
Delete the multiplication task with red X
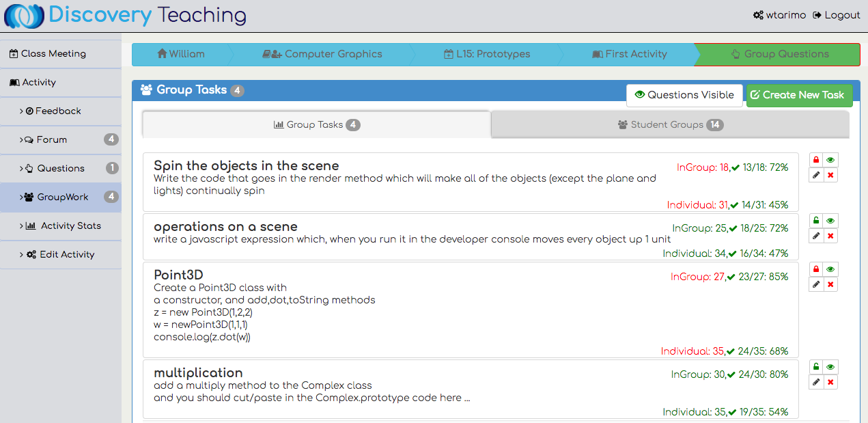[830, 382]
